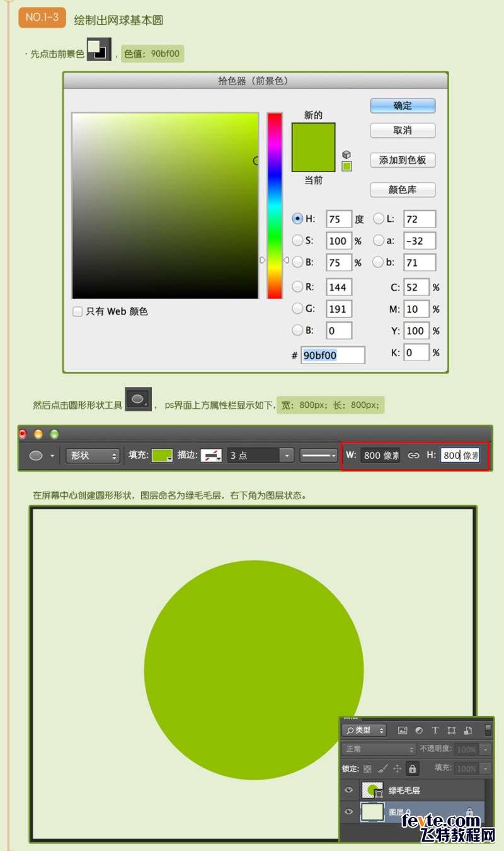Screen dimensions: 504x851
Task: Lock transparent pixels in Layers panel
Action: coord(367,769)
